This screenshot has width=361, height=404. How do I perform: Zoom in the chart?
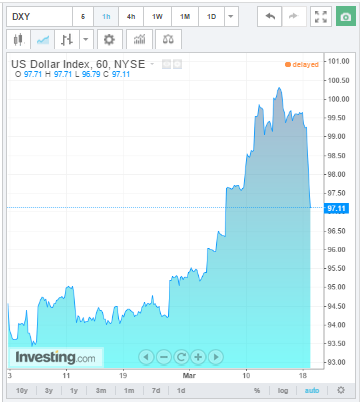click(198, 357)
